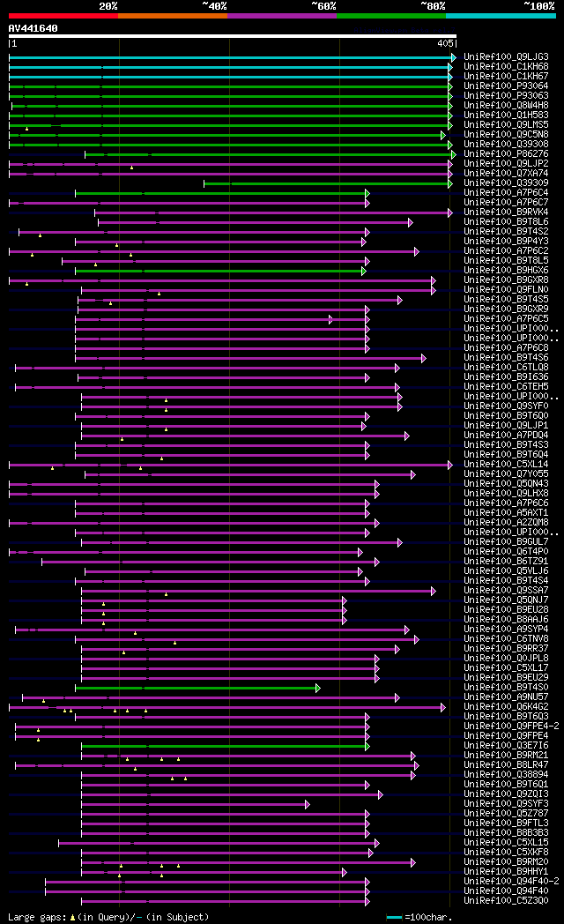The image size is (564, 924).
Task: Select the UniRef100_Q1H583 label
Action: coord(506,115)
